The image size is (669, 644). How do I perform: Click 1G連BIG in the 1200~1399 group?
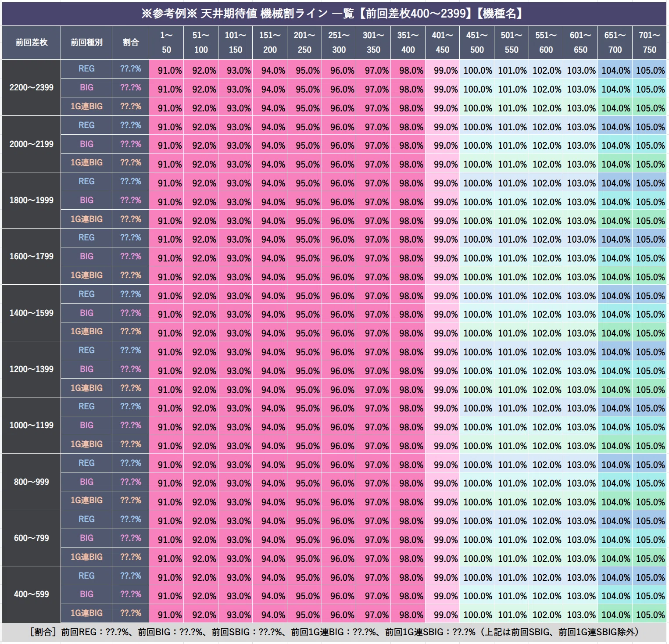click(x=86, y=388)
